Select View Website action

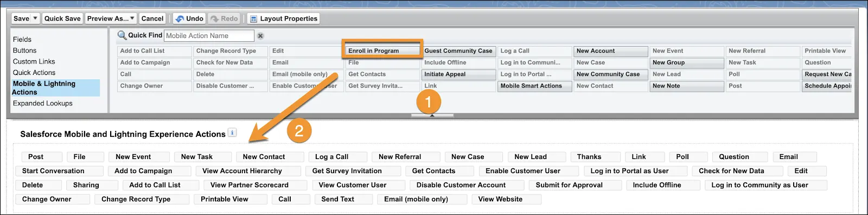506,199
